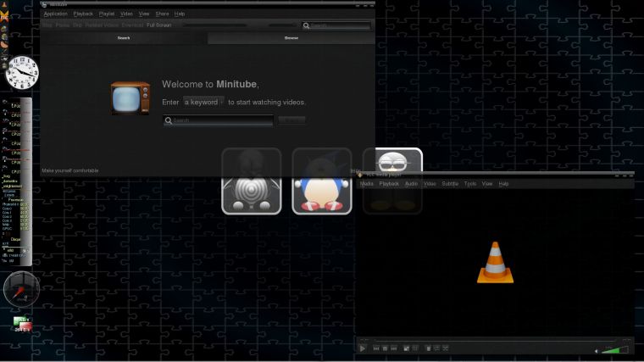
Task: Open the Playback menu in Minitube
Action: pos(83,14)
